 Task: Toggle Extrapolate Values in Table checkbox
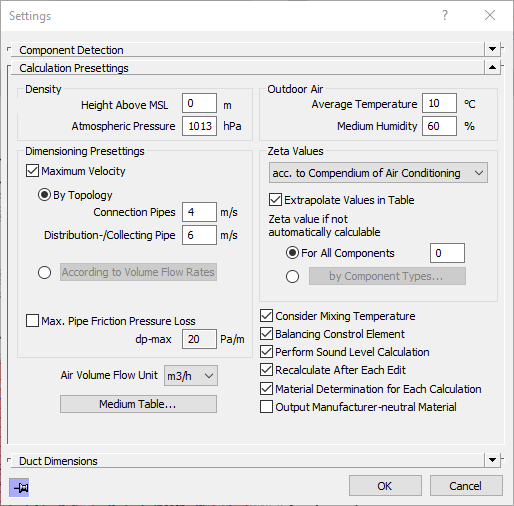click(275, 200)
